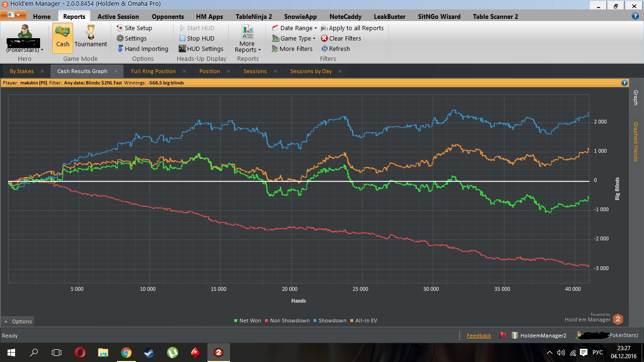Image resolution: width=644 pixels, height=362 pixels.
Task: Click the HoldemManager2 database status entry
Action: 539,336
